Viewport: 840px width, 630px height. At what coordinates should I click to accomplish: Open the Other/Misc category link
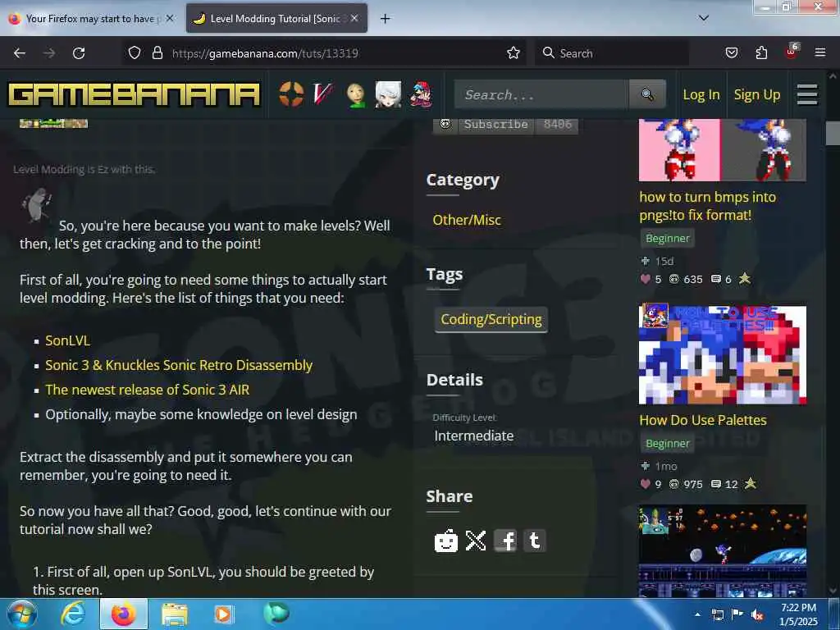(467, 220)
